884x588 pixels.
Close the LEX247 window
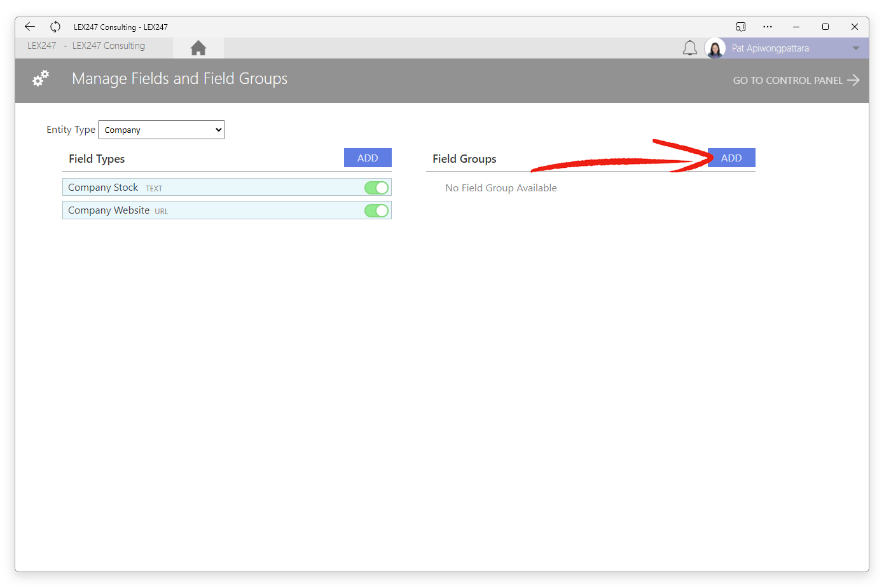[x=855, y=27]
